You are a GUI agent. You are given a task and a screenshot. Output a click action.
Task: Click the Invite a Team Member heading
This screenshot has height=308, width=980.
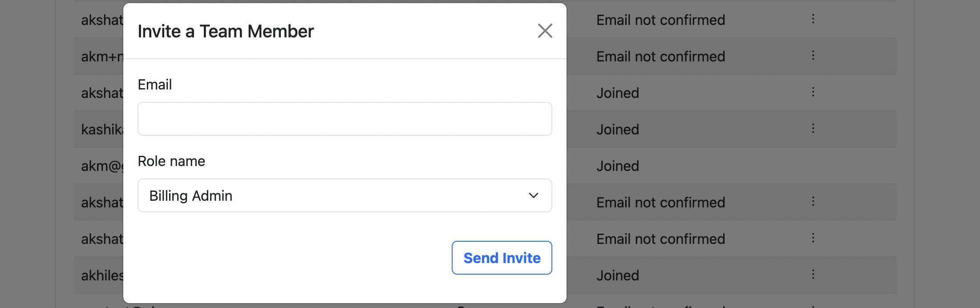click(x=226, y=32)
